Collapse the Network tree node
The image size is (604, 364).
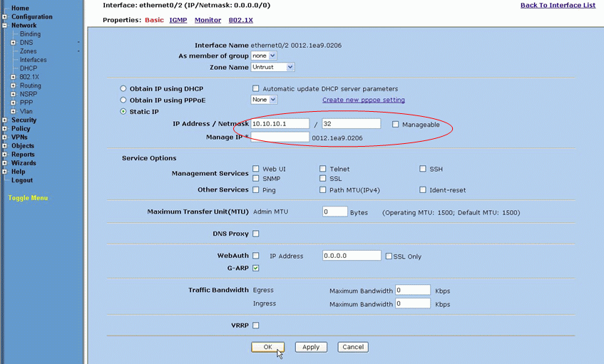click(4, 26)
